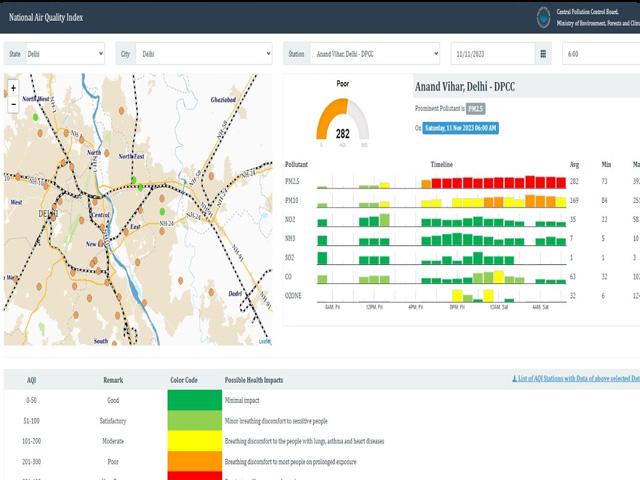Select the green station marker near North West
Viewport: 640px width, 480px height.
click(x=36, y=118)
